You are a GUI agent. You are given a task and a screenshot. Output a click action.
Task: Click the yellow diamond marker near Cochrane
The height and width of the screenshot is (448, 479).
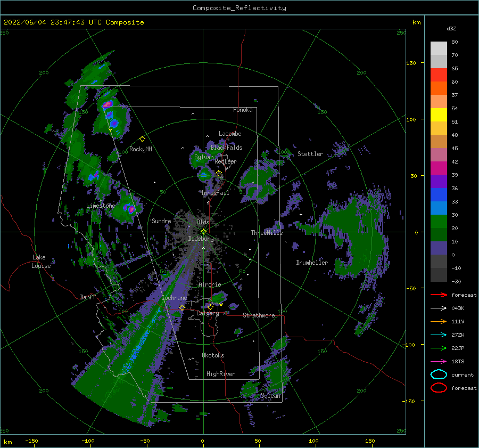(182, 307)
